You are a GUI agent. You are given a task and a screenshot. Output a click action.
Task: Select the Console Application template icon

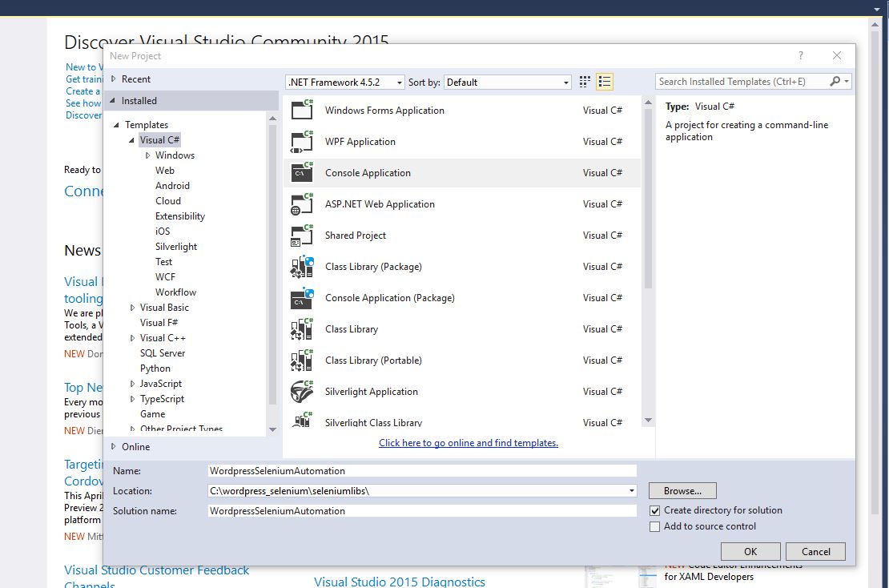[x=302, y=172]
